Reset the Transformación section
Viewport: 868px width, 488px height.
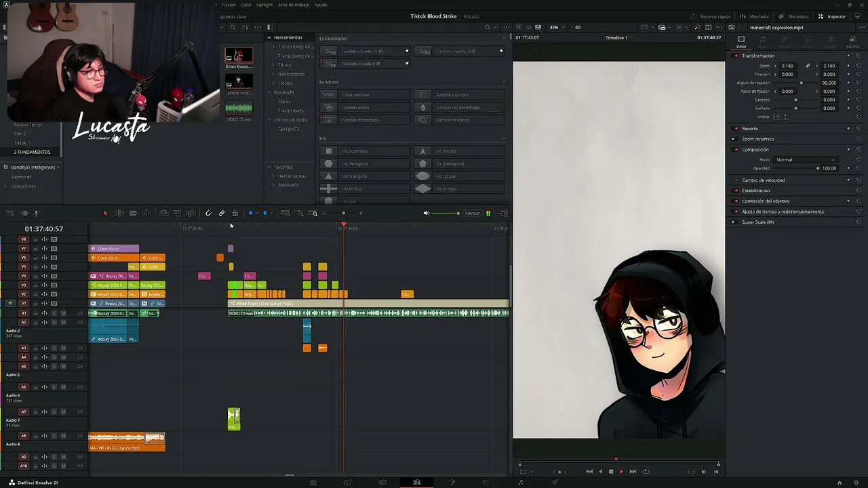coord(859,56)
